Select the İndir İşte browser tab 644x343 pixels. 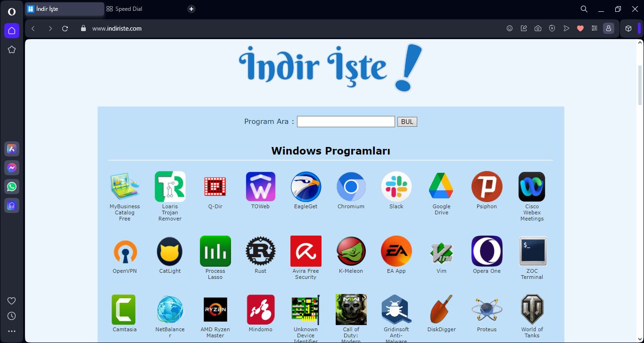(65, 9)
